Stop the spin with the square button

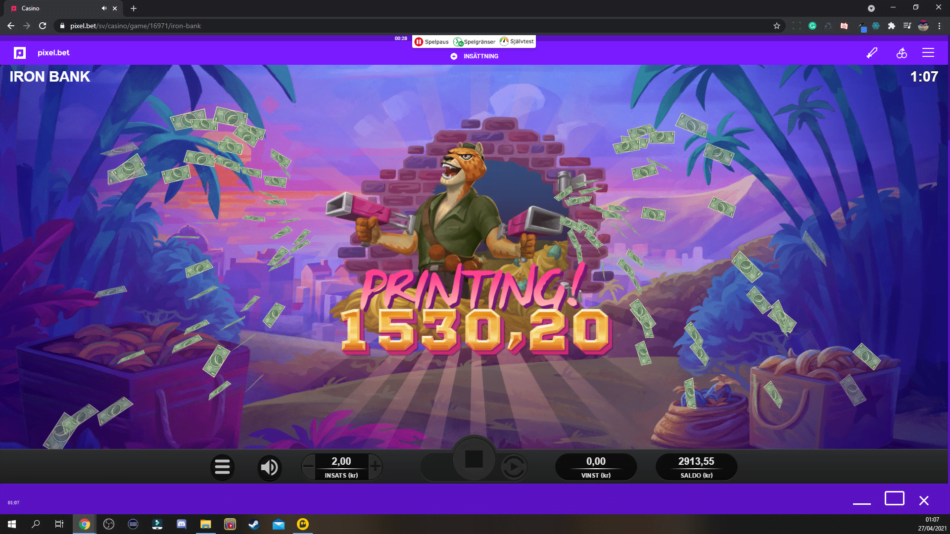pos(474,459)
